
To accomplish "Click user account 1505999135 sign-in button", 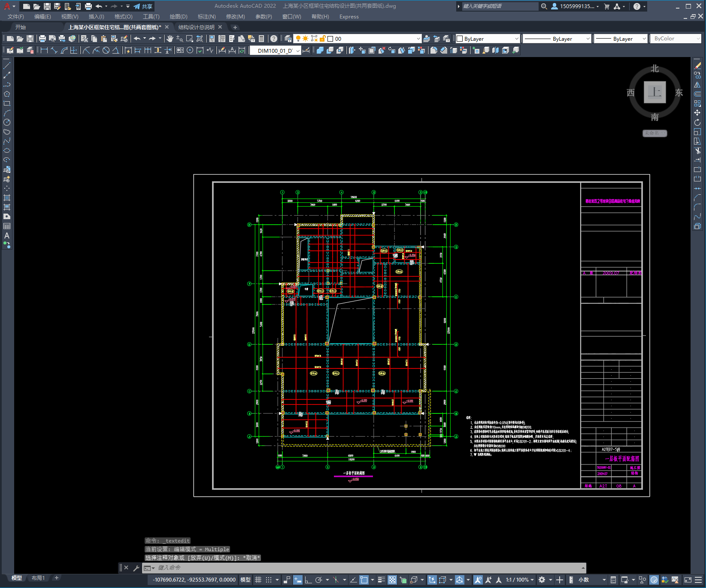I will tap(575, 6).
